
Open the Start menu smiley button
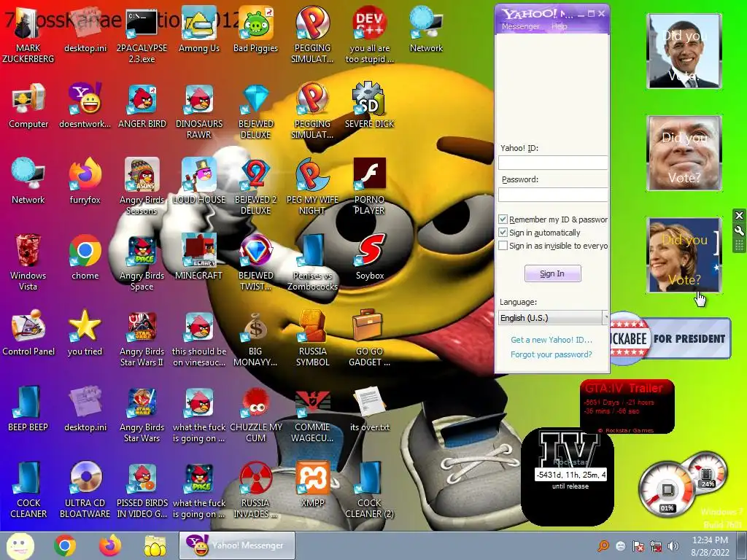coord(20,545)
